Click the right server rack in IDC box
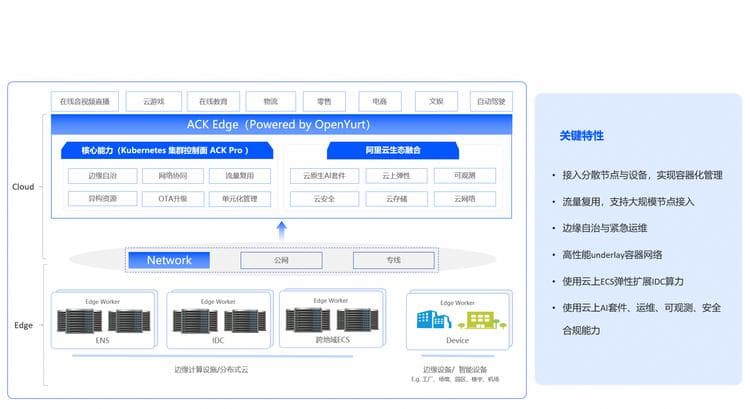 click(x=245, y=321)
